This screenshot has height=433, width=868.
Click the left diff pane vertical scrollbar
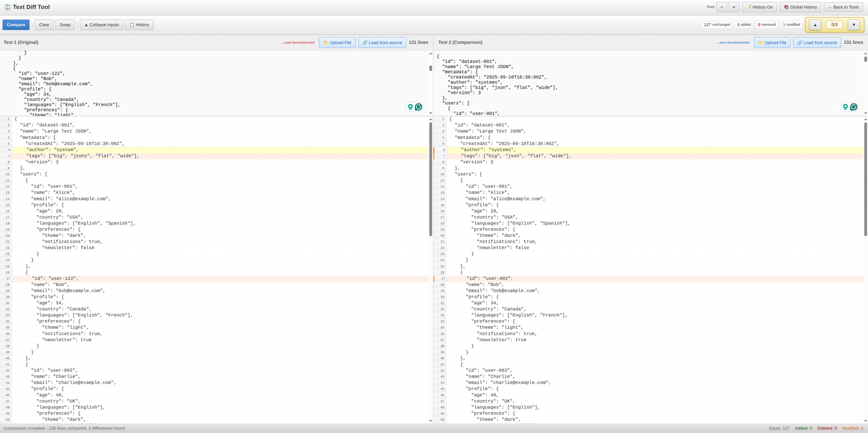tap(430, 178)
